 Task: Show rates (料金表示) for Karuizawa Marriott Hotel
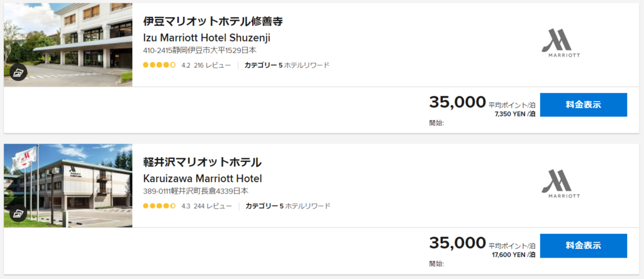pos(583,245)
